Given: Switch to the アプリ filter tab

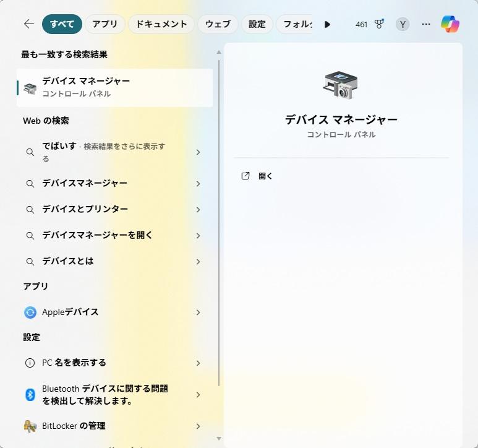Looking at the screenshot, I should point(105,24).
